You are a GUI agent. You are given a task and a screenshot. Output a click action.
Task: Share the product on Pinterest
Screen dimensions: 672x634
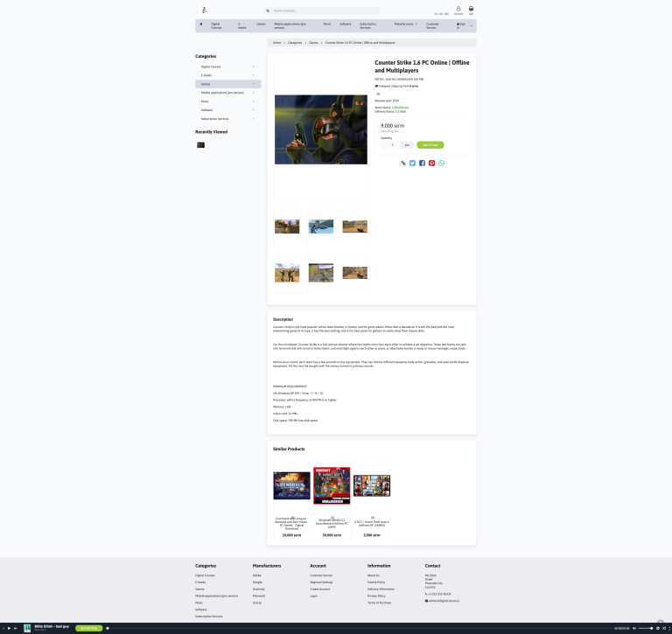[431, 164]
